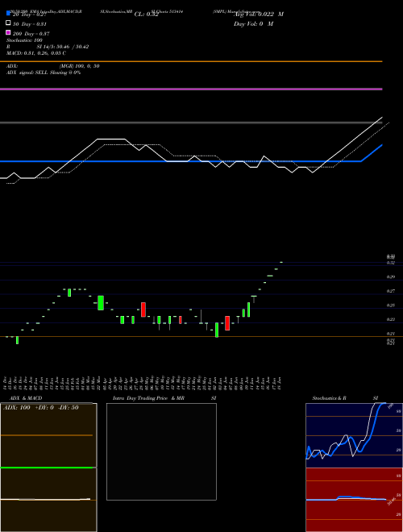Click the 'CL: 0.32' closing price label
The width and height of the screenshot is (403, 532).
[146, 15]
